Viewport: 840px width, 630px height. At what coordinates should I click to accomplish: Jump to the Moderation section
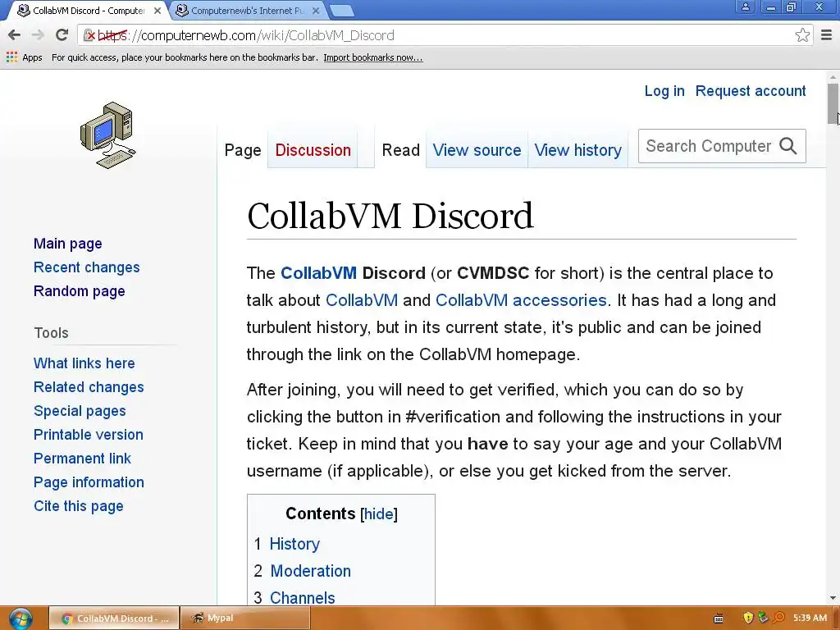(310, 571)
